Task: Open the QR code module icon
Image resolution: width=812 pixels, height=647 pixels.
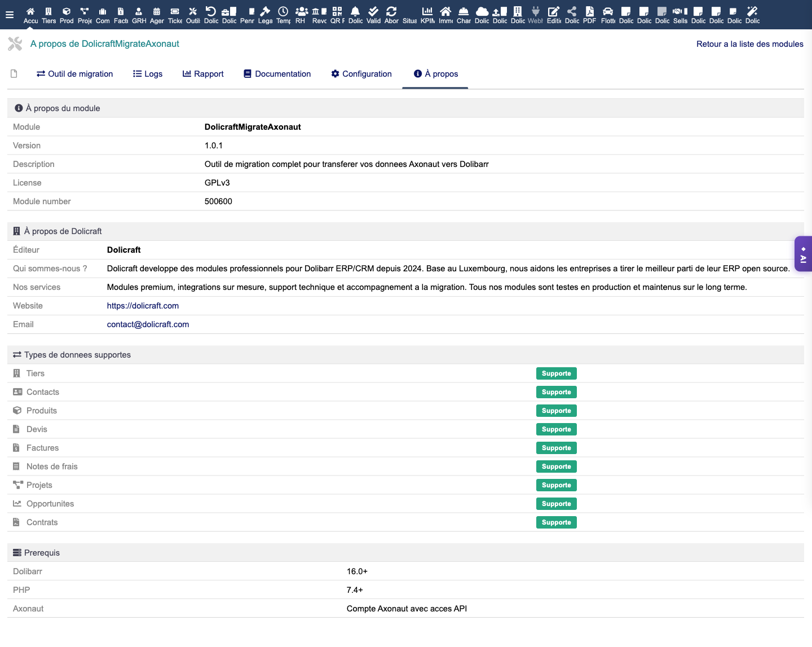Action: click(x=337, y=11)
